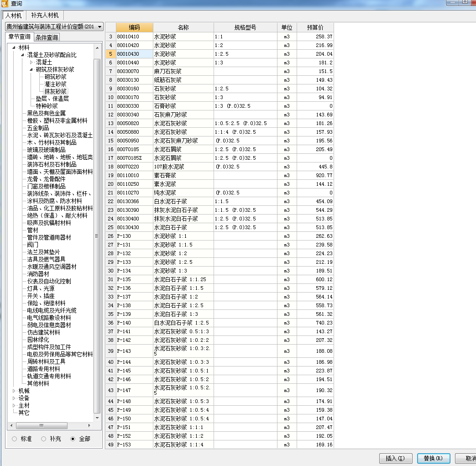Select the 电线电缆及光纤光缆 tree item
476x466 pixels.
pyautogui.click(x=52, y=310)
